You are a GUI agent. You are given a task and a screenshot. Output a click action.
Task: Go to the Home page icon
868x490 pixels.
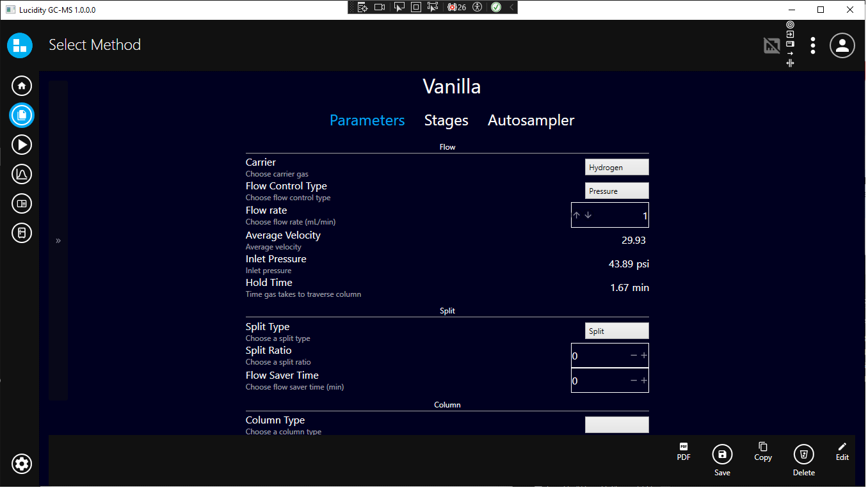[22, 86]
